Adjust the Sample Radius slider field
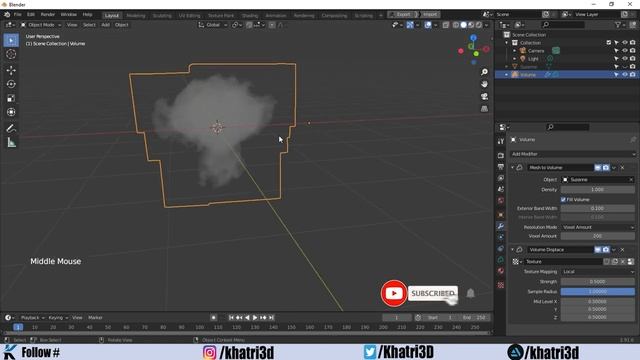 [598, 291]
